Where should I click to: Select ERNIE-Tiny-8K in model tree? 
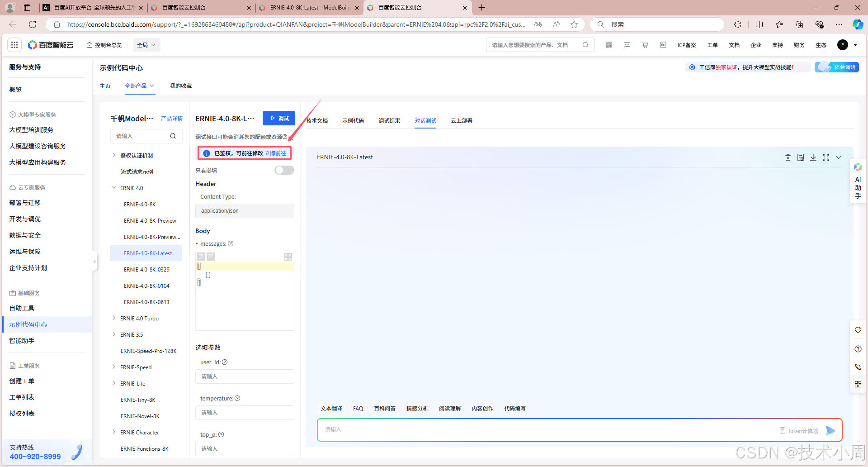[138, 400]
